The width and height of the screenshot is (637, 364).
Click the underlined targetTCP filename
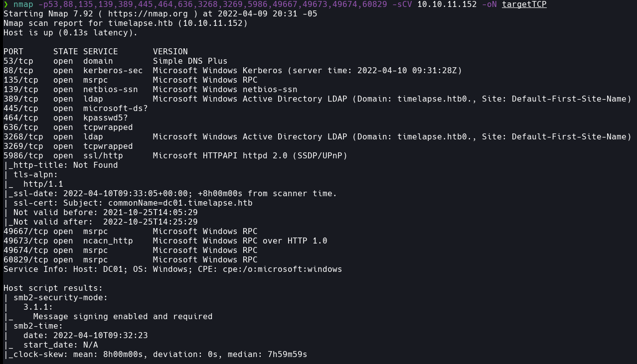point(524,4)
